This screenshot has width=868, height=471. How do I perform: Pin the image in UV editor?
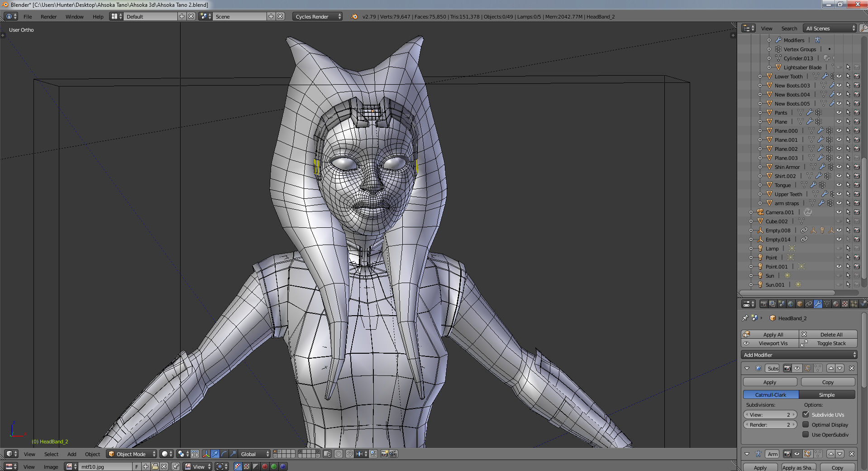click(175, 466)
